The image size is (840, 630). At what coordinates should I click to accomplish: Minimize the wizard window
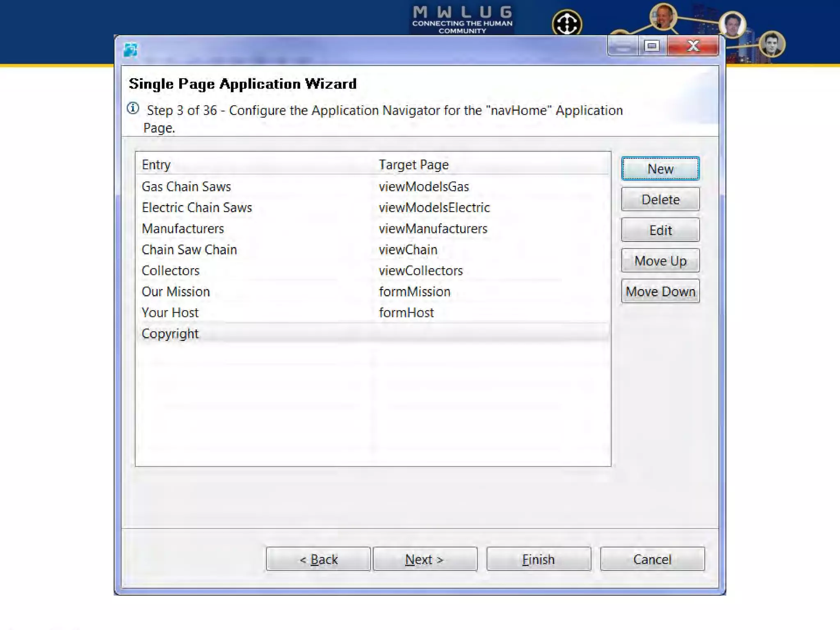click(623, 46)
